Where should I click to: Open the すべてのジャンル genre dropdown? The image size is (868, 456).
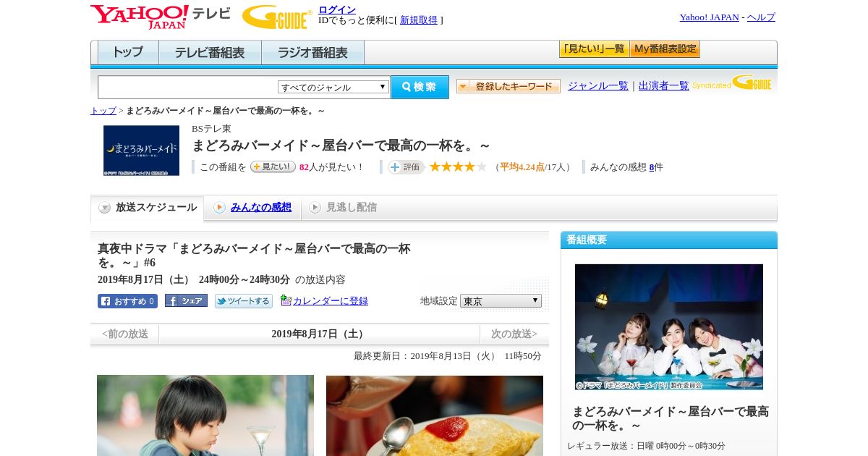pyautogui.click(x=333, y=87)
